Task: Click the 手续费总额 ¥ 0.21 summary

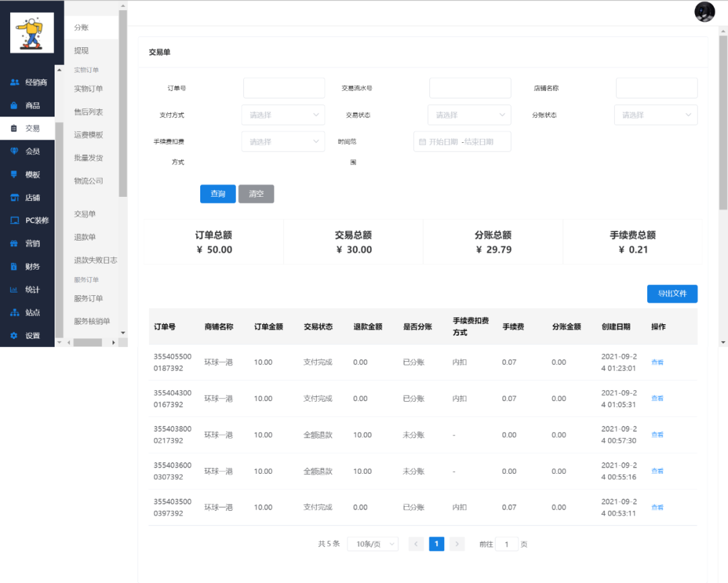Action: pyautogui.click(x=633, y=242)
